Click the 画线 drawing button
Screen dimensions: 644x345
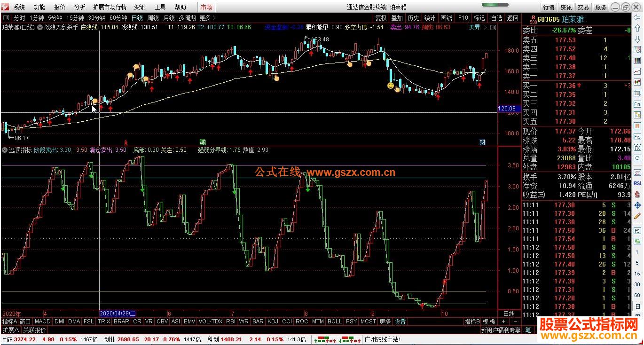point(446,18)
